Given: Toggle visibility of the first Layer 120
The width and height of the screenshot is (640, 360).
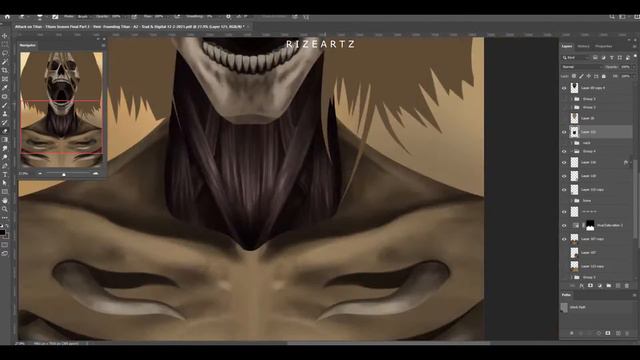Looking at the screenshot, I should [x=564, y=162].
